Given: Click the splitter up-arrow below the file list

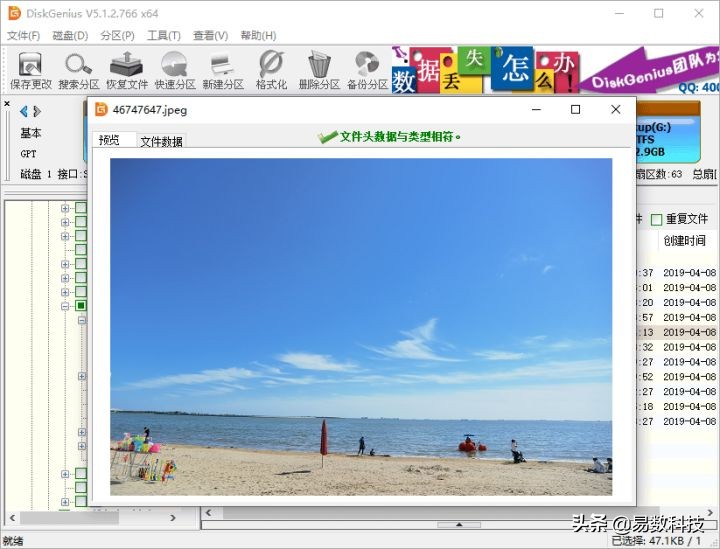Looking at the screenshot, I should pyautogui.click(x=459, y=525).
